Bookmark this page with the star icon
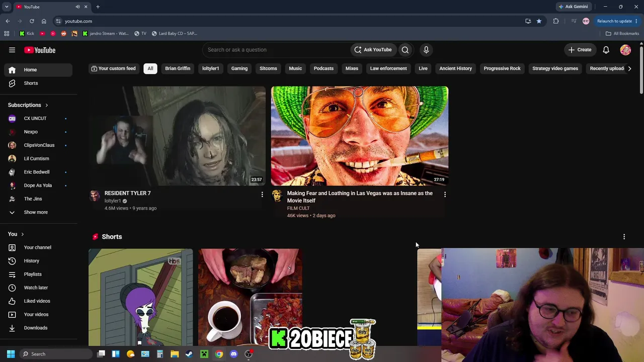The image size is (644, 362). click(x=539, y=21)
